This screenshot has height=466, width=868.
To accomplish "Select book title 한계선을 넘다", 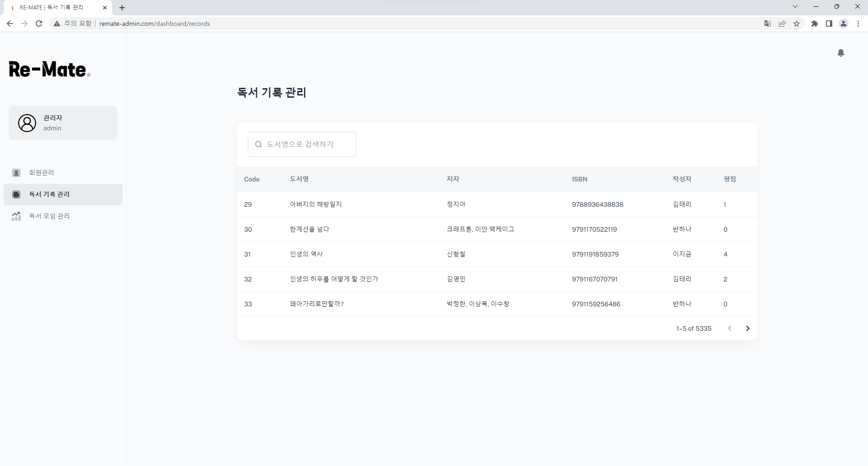I will [x=310, y=229].
